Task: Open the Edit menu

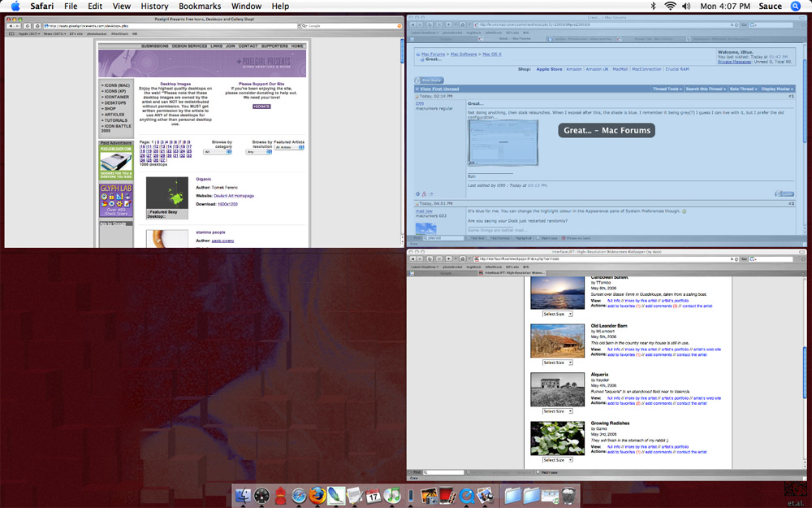Action: pyautogui.click(x=95, y=7)
